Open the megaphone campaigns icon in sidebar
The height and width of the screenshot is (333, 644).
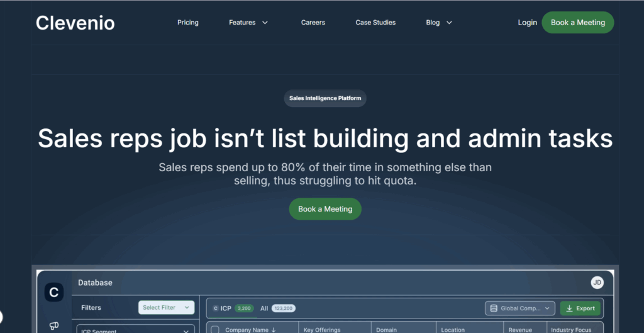(54, 325)
